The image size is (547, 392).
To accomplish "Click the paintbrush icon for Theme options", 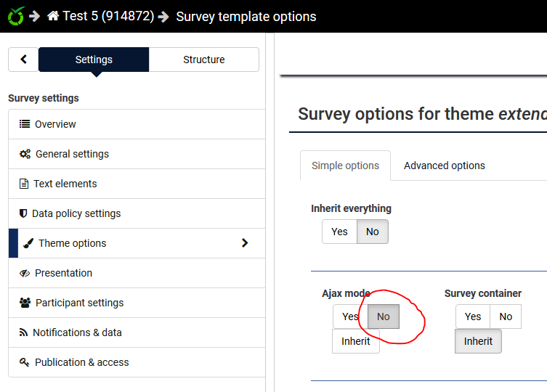I will pyautogui.click(x=28, y=243).
